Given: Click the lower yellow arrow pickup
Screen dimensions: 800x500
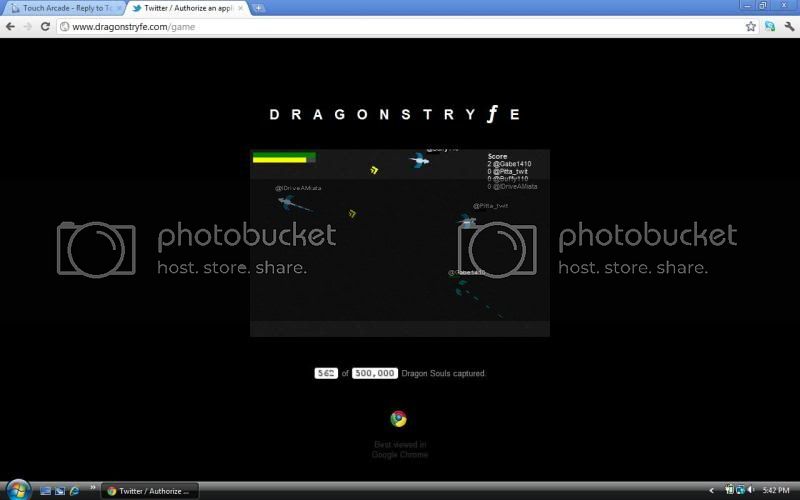Looking at the screenshot, I should tap(352, 213).
